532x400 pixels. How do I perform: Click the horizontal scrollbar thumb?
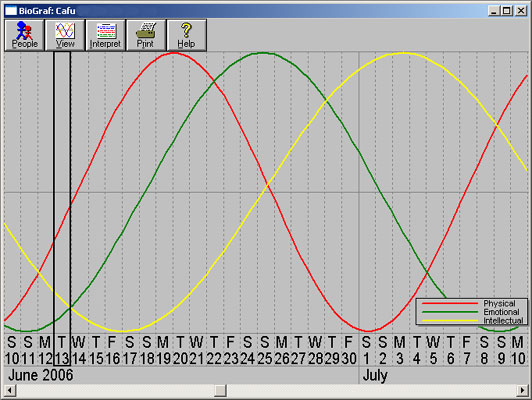click(x=221, y=391)
